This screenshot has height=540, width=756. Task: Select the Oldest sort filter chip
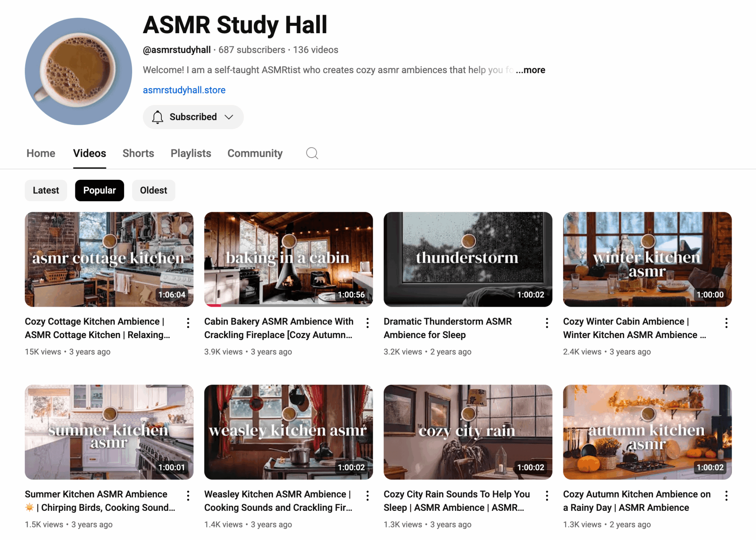[154, 190]
